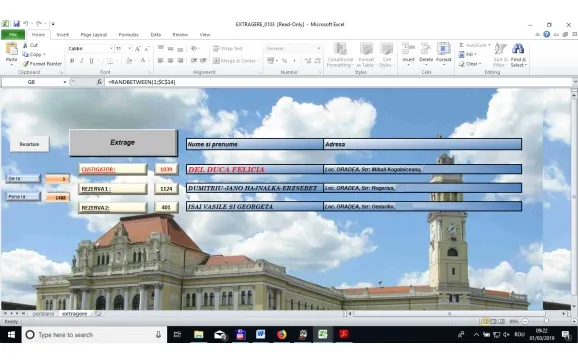578x364 pixels.
Task: Click the REZERVA 1 label button
Action: 113,189
